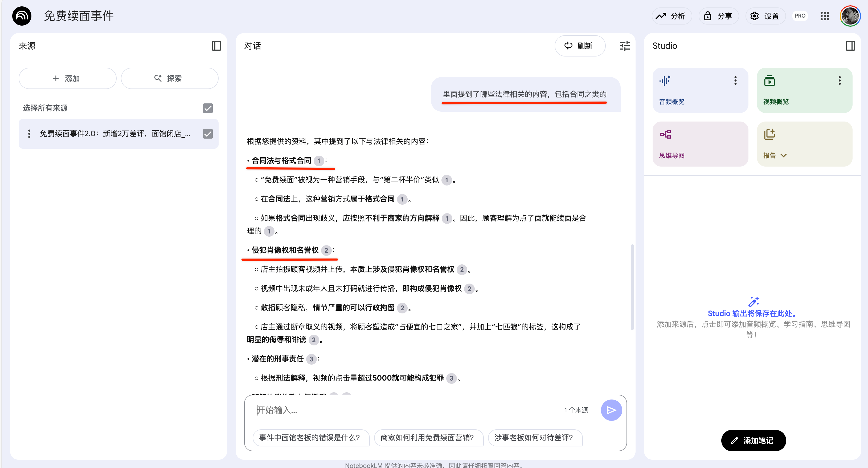This screenshot has width=868, height=468.
Task: Open citation 1 after 不利于商家的方向解释
Action: tap(447, 219)
